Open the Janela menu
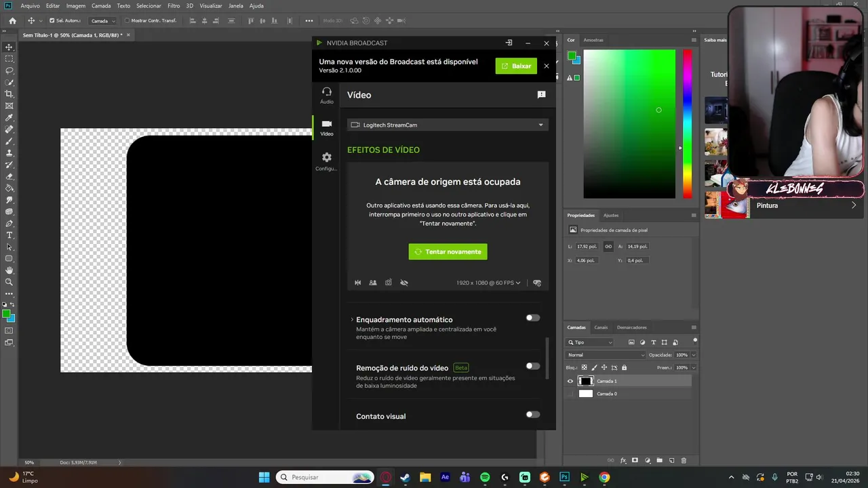 (236, 5)
